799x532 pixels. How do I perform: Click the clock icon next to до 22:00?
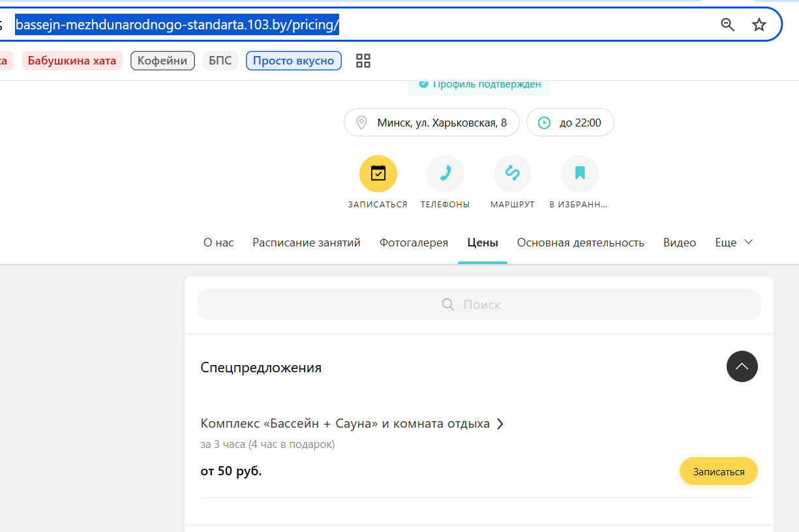544,123
